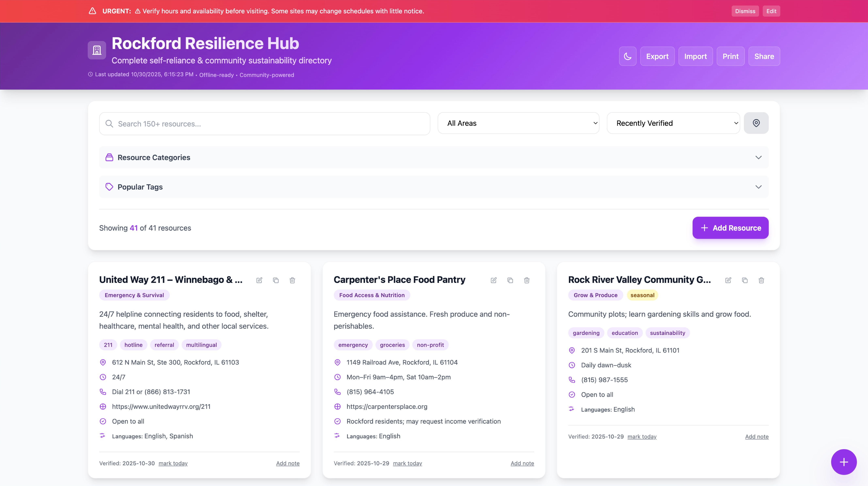Edit the United Way 211 resource card
The image size is (868, 486).
[259, 280]
